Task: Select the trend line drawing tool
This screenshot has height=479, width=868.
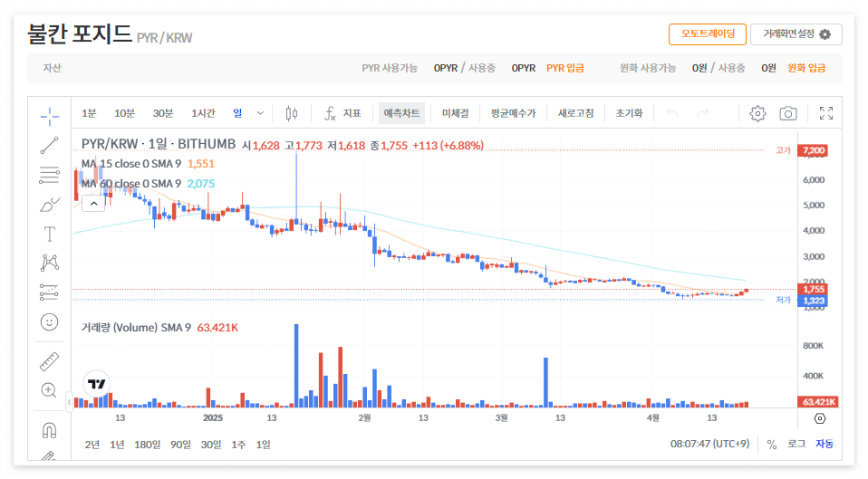Action: pos(49,146)
